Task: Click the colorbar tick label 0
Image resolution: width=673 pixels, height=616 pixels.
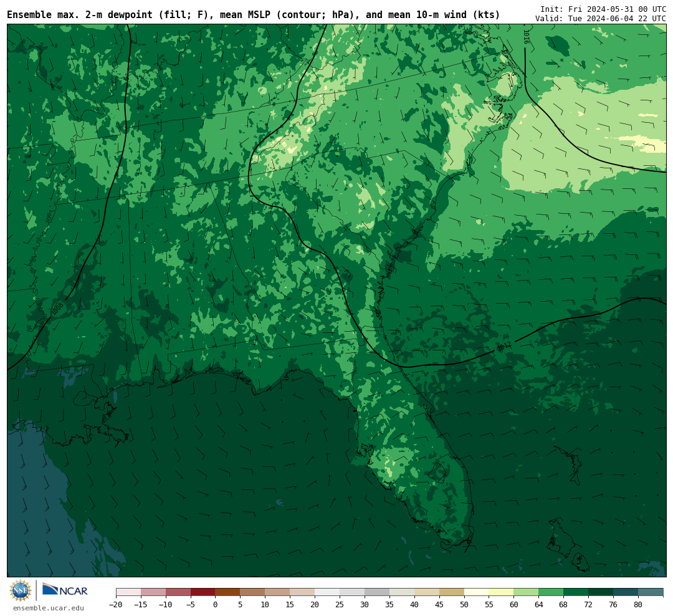Action: tap(216, 604)
